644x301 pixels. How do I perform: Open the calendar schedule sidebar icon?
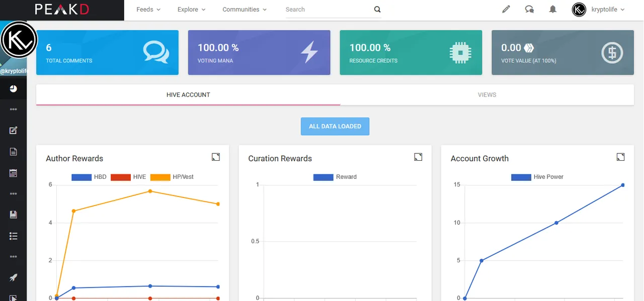click(x=13, y=173)
